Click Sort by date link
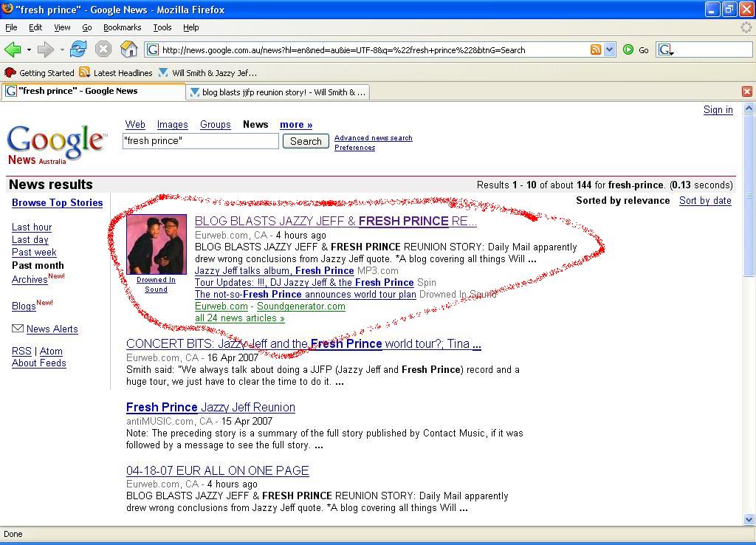Viewport: 756px width, 545px height. coord(705,201)
